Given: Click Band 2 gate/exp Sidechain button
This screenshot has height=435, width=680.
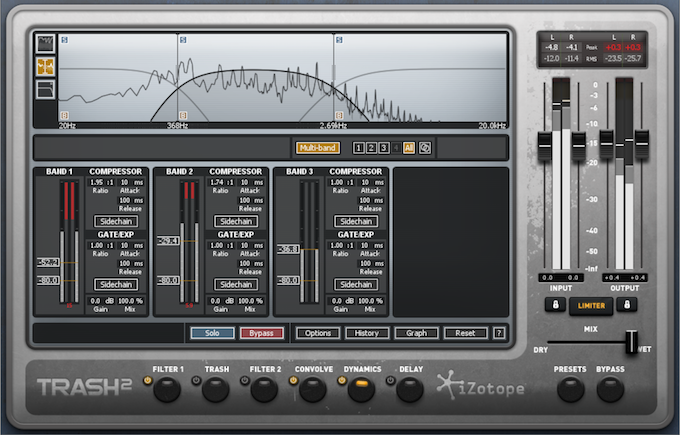Looking at the screenshot, I should coord(236,285).
